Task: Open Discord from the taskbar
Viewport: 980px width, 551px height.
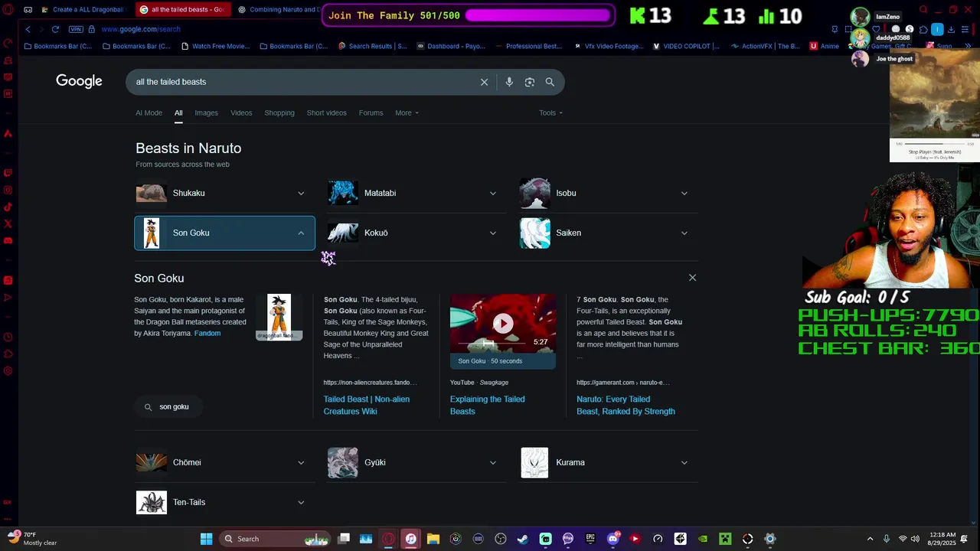Action: pyautogui.click(x=612, y=539)
